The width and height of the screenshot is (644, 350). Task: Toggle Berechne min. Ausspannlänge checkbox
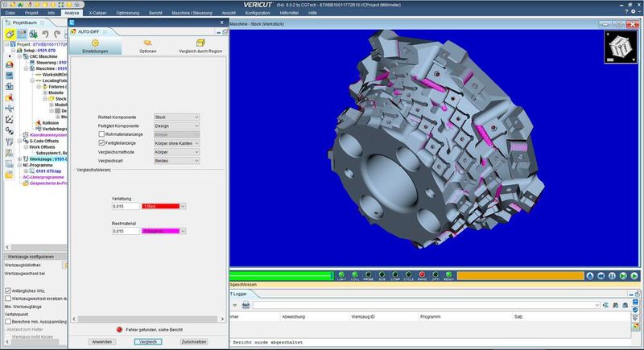click(x=8, y=322)
